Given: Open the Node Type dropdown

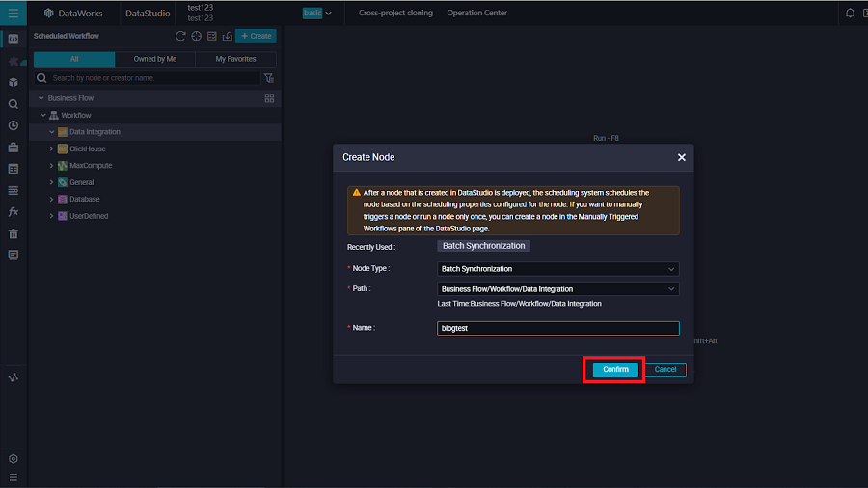Looking at the screenshot, I should [558, 269].
